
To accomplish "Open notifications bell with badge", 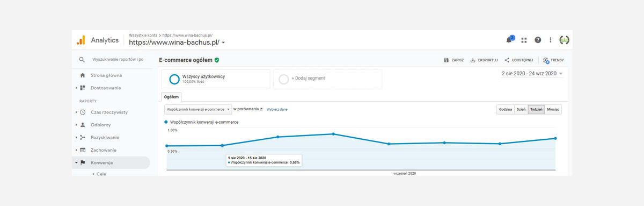I will click(509, 40).
